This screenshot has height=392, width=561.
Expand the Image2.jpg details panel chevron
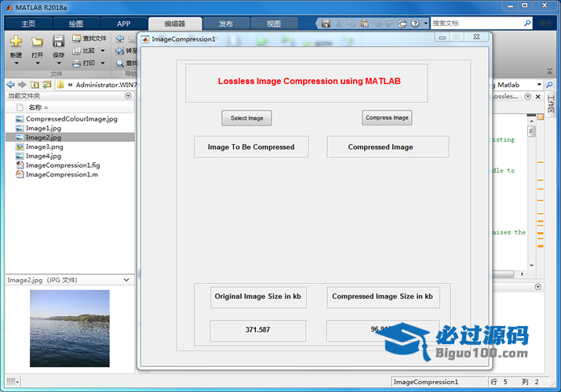tap(126, 280)
